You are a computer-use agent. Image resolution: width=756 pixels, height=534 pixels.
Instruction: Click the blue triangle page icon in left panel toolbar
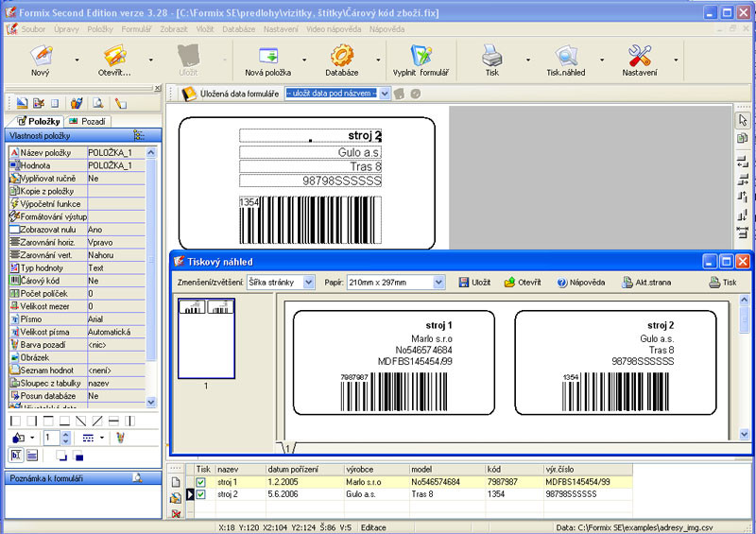(22, 103)
